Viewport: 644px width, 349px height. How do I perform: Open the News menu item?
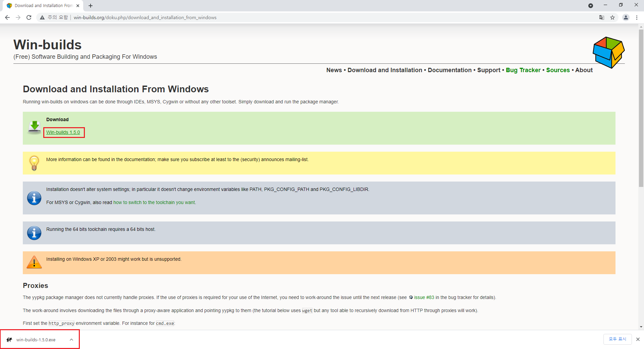334,70
